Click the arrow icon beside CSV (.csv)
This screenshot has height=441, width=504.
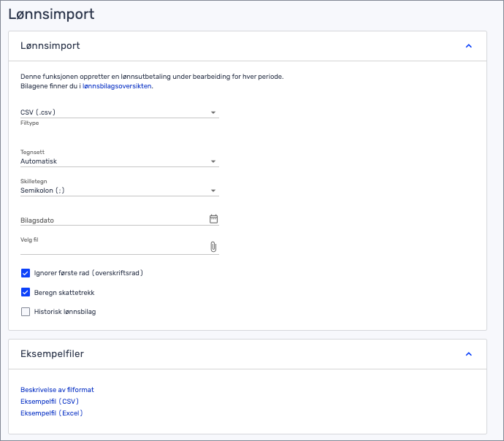point(213,112)
